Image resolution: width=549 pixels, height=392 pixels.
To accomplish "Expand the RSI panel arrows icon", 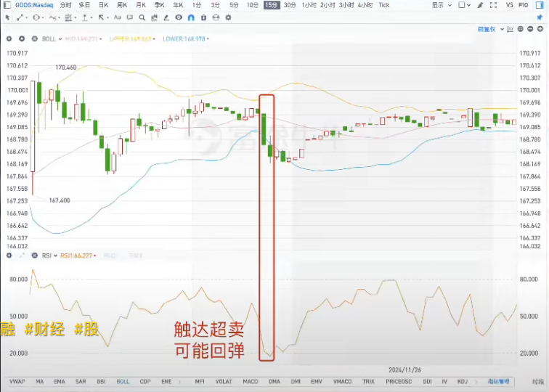I will (22, 256).
